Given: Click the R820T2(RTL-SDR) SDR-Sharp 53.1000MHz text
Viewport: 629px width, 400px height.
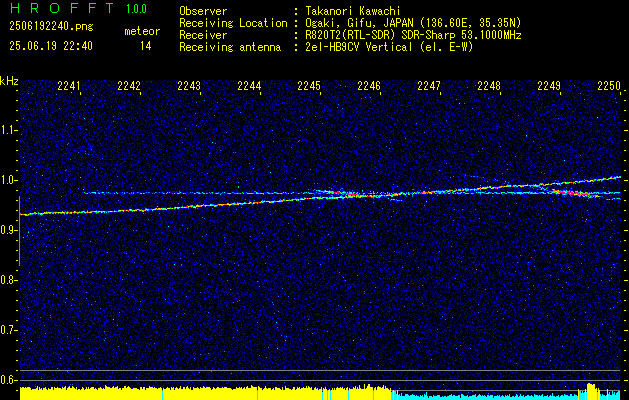Looking at the screenshot, I should pyautogui.click(x=413, y=35).
